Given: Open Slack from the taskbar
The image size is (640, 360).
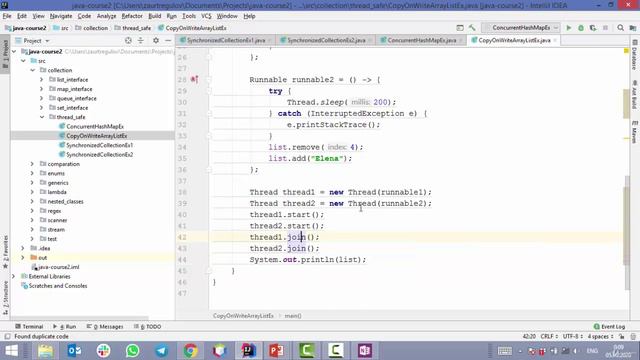Looking at the screenshot, I should pyautogui.click(x=104, y=351).
